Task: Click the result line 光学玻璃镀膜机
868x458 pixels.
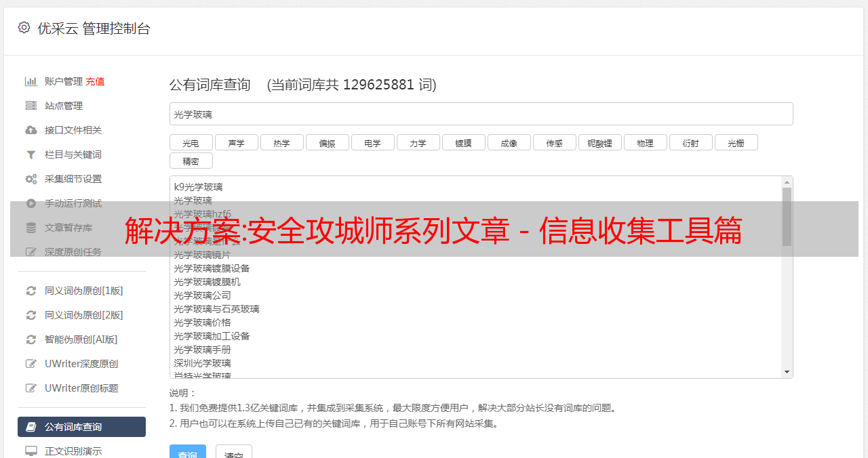Action: click(207, 282)
